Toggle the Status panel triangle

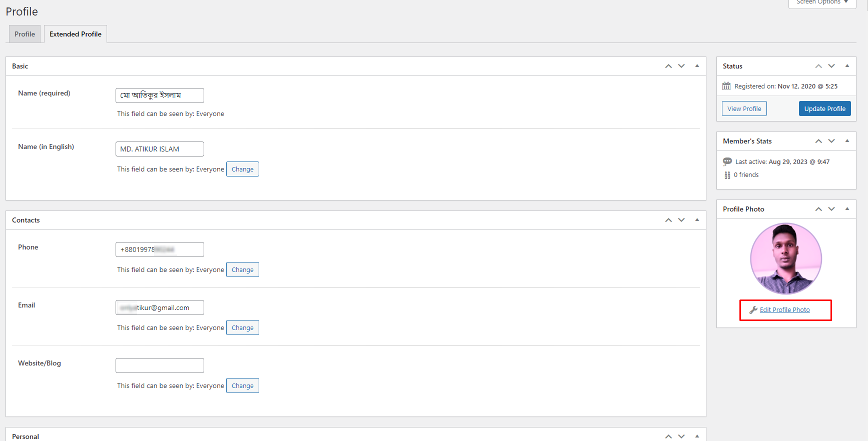point(847,66)
